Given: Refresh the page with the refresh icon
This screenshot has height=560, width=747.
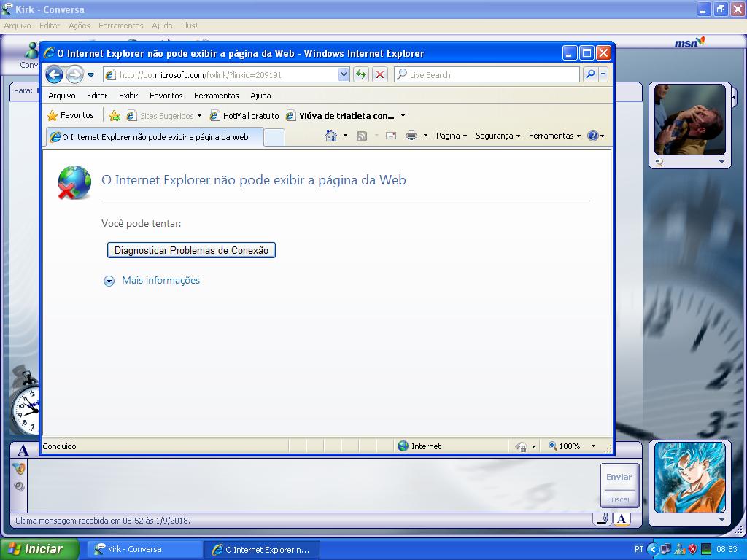Looking at the screenshot, I should 360,74.
